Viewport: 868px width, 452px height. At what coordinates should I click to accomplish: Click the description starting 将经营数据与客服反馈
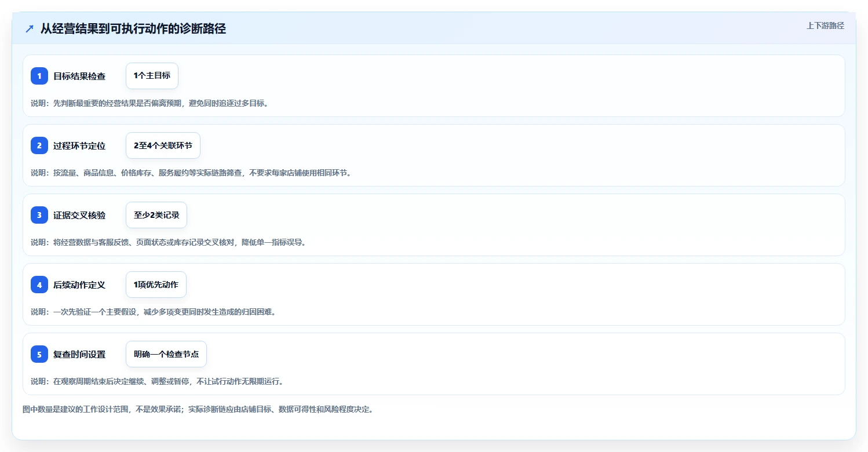click(169, 242)
